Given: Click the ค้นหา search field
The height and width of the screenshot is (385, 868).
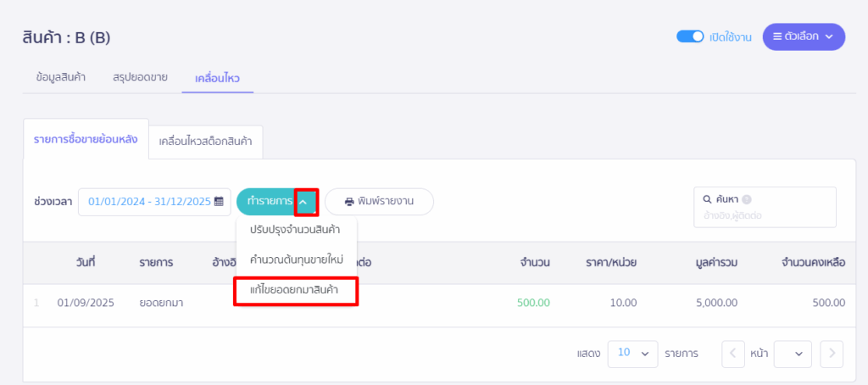Looking at the screenshot, I should [x=765, y=207].
